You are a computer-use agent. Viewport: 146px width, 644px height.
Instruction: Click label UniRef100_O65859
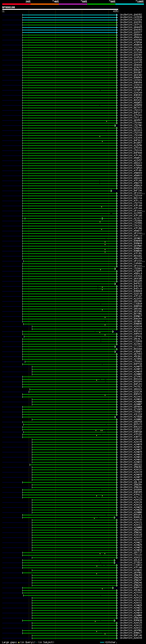point(131,105)
